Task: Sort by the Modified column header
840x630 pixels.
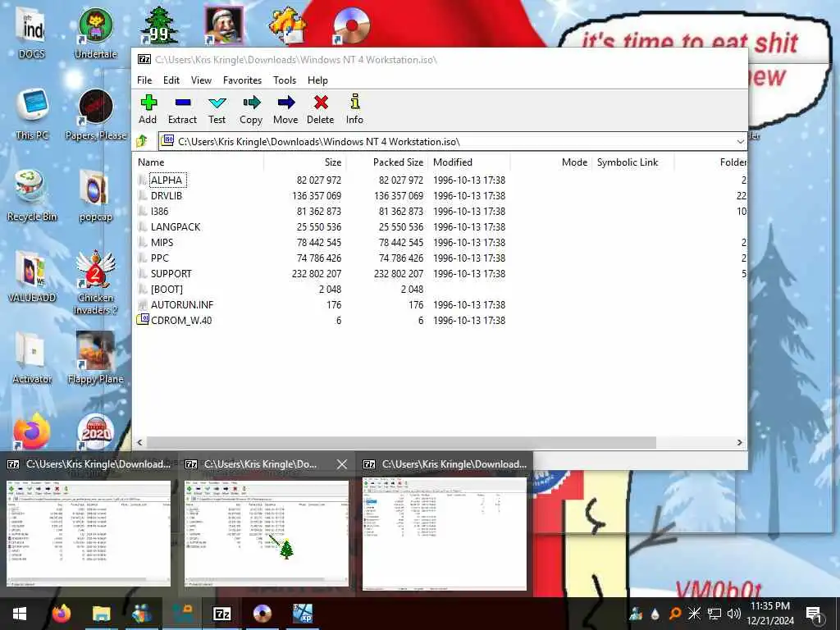Action: pos(468,162)
